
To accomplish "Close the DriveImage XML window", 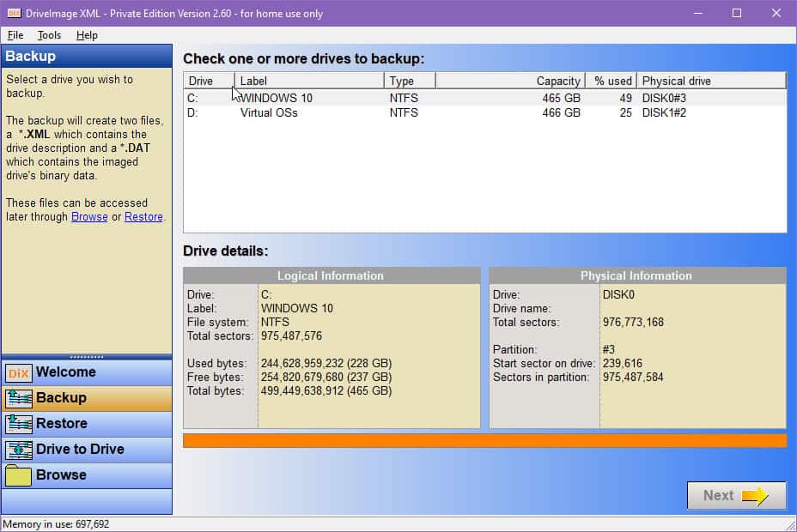I will (x=776, y=13).
